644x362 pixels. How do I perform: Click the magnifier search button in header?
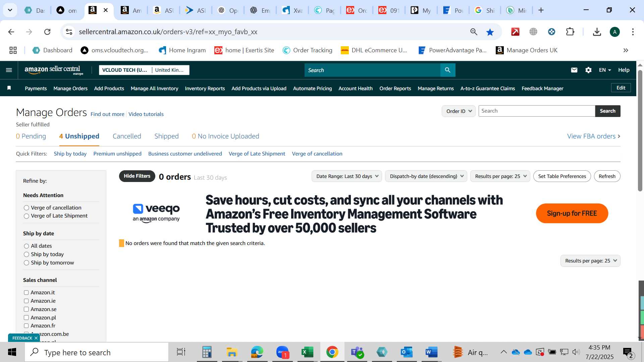pyautogui.click(x=447, y=70)
